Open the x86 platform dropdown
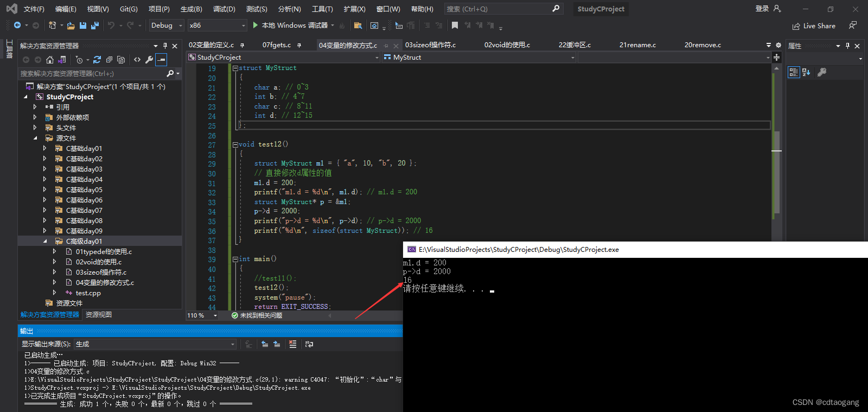The height and width of the screenshot is (412, 868). (x=217, y=26)
